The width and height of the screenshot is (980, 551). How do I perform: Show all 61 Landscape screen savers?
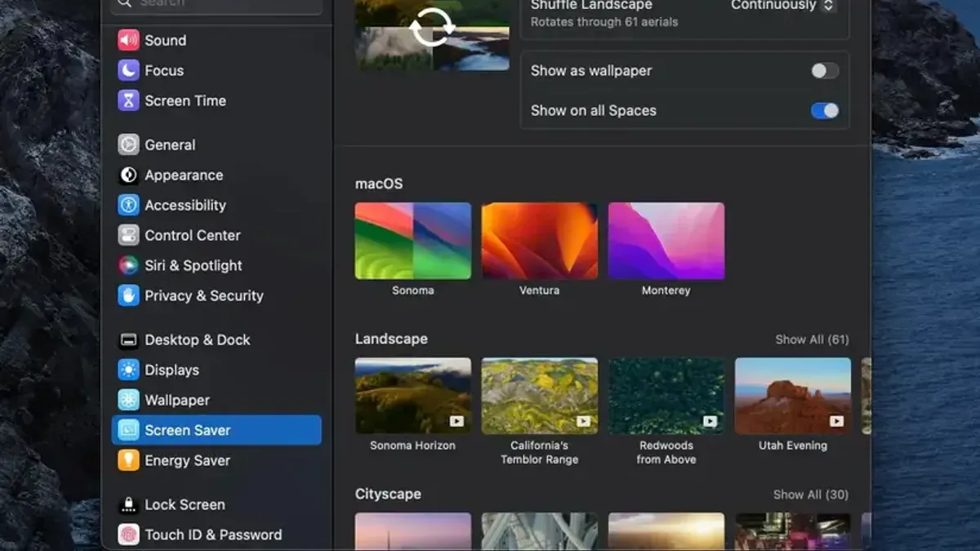pos(812,340)
